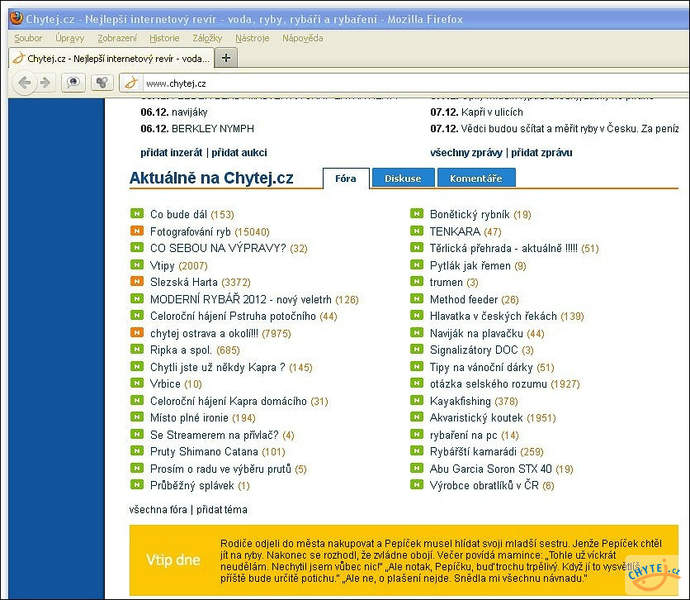Open the Co bude dál forum
The height and width of the screenshot is (600, 690).
[x=179, y=214]
